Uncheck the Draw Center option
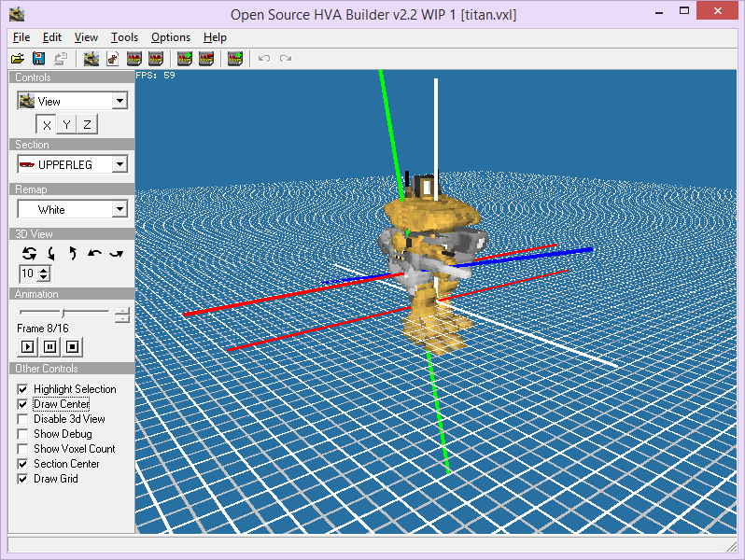This screenshot has height=560, width=745. click(x=22, y=404)
